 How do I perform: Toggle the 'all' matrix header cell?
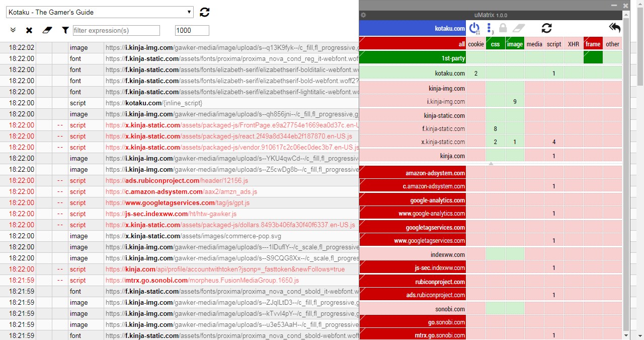(x=413, y=44)
